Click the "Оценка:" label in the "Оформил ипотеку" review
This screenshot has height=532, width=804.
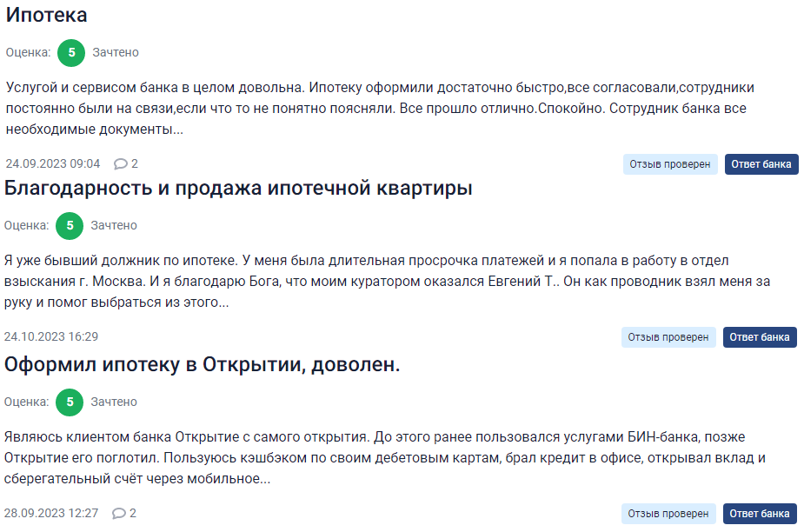(27, 402)
